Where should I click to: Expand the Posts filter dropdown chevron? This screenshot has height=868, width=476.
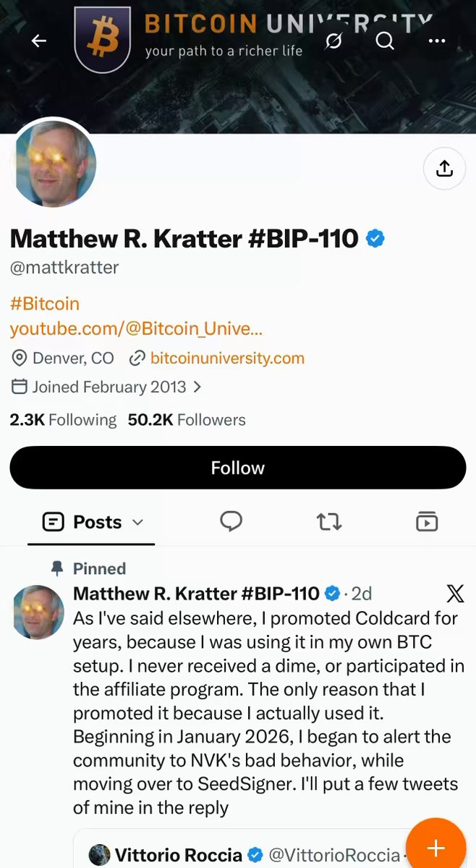[x=138, y=522]
